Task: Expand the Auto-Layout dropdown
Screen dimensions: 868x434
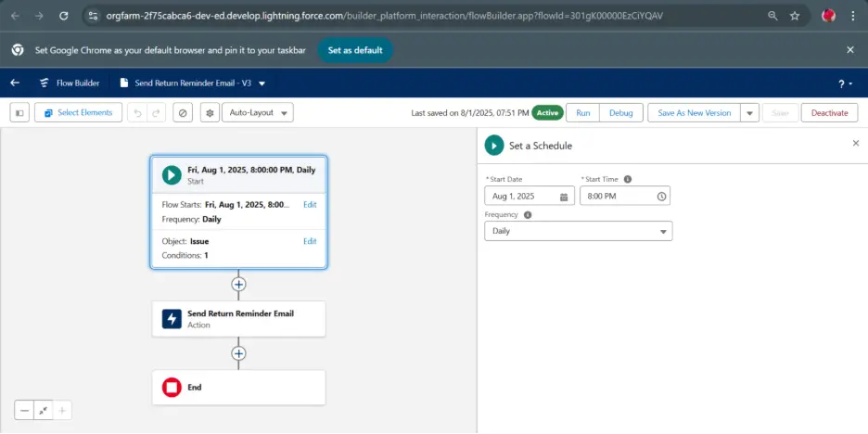Action: [x=258, y=113]
